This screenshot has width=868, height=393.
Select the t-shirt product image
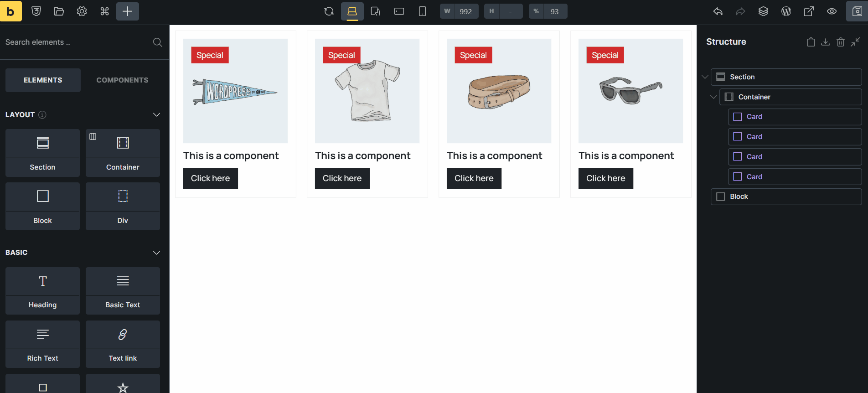367,91
